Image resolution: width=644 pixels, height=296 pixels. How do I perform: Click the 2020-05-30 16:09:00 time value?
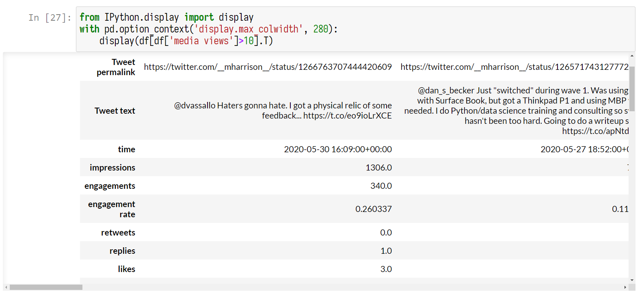pos(337,149)
